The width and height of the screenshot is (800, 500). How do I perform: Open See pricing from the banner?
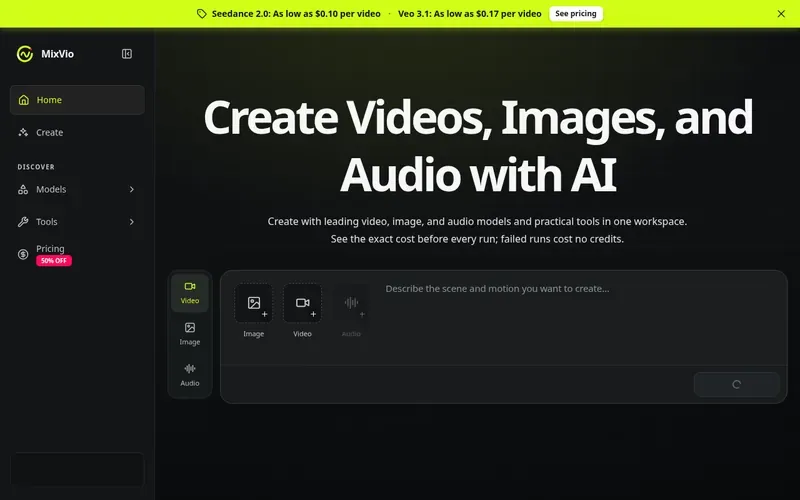coord(576,14)
